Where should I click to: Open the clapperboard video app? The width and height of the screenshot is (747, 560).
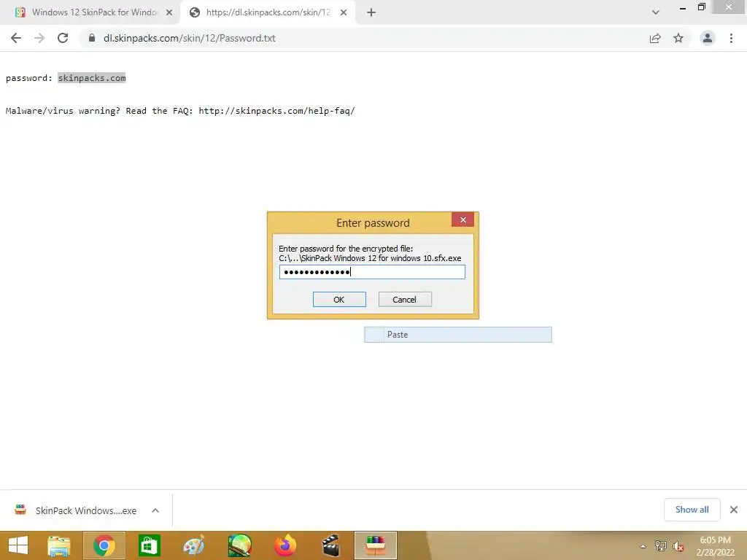click(x=330, y=545)
